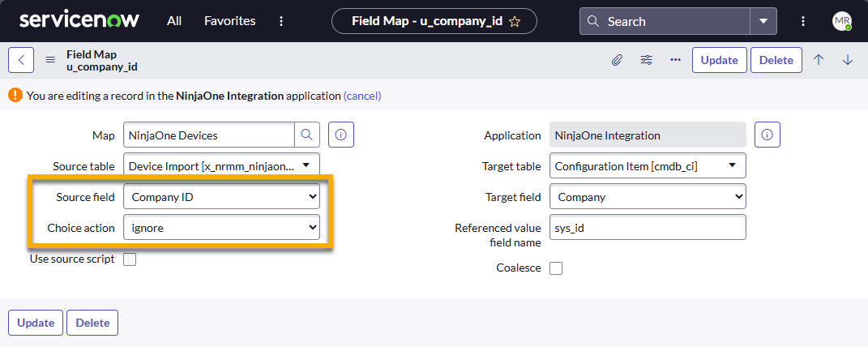Viewport: 868px width, 347px height.
Task: Focus the global Search box
Action: [665, 22]
